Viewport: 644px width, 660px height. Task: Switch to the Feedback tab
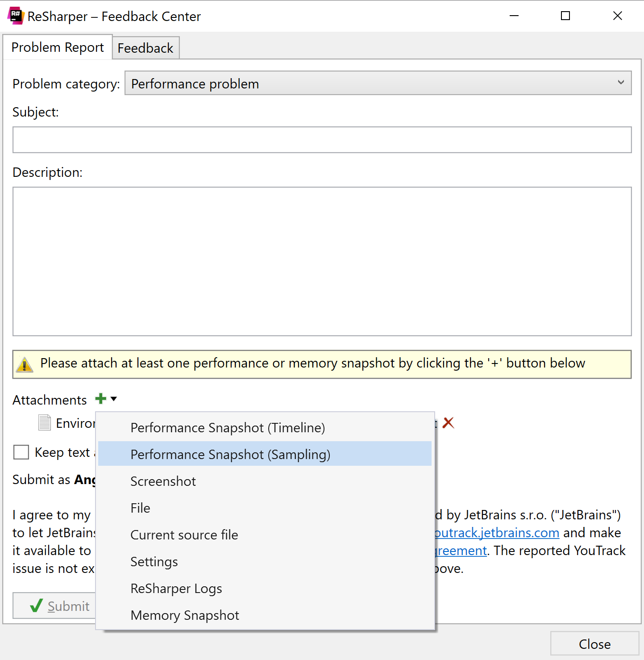click(145, 48)
